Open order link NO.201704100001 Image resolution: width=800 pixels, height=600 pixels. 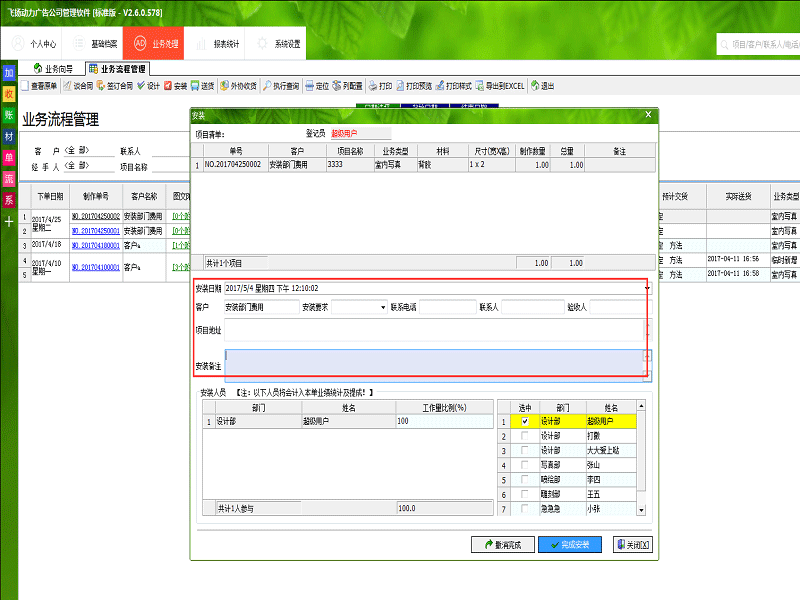tap(96, 267)
